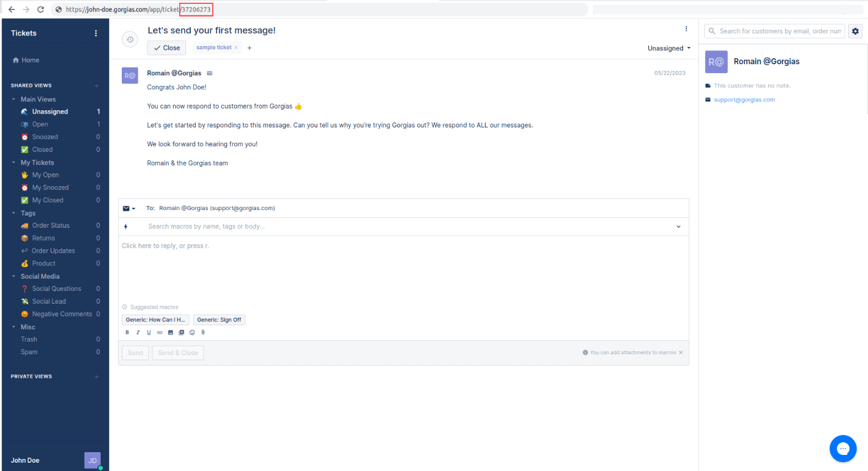Open the emoji picker
This screenshot has height=471, width=868.
point(192,332)
